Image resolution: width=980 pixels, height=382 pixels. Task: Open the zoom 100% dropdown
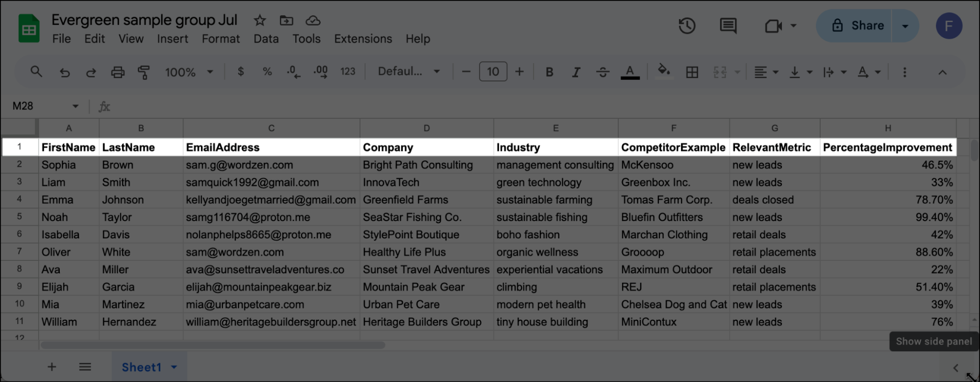click(x=189, y=72)
